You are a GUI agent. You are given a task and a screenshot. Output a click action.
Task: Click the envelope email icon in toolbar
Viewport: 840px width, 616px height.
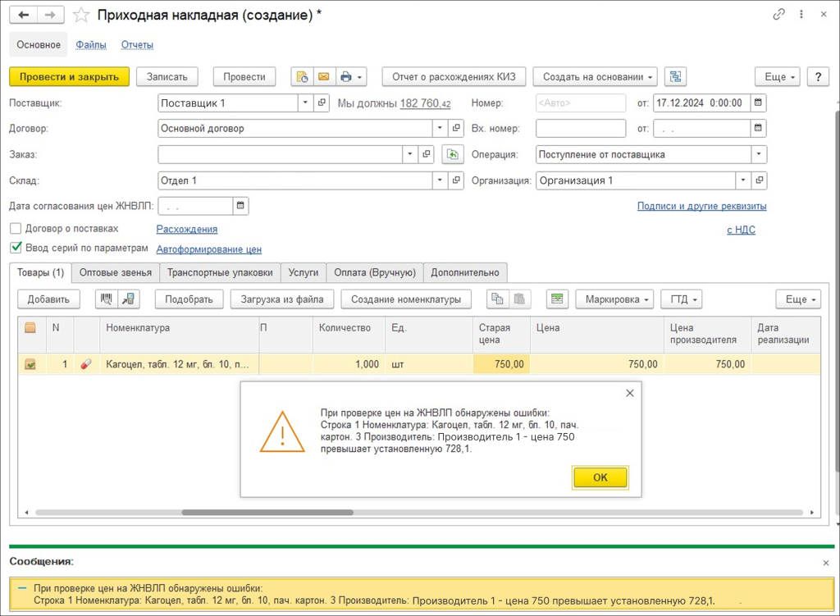(x=323, y=76)
